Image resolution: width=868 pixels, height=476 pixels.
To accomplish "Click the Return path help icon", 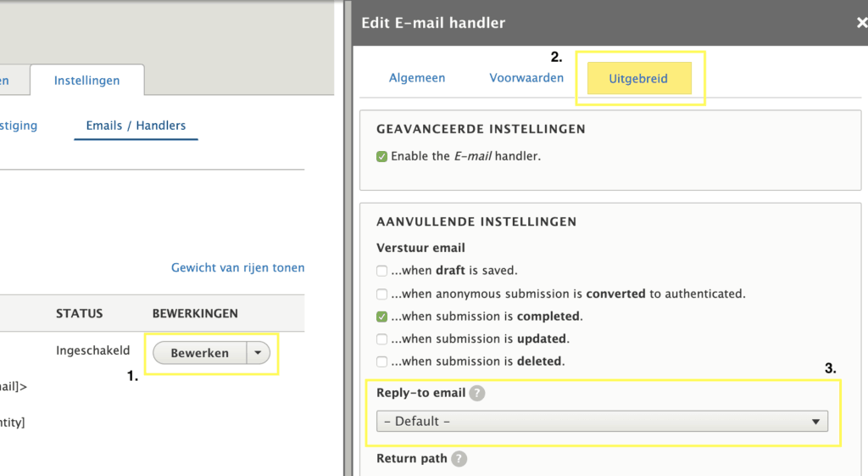I will [x=459, y=459].
